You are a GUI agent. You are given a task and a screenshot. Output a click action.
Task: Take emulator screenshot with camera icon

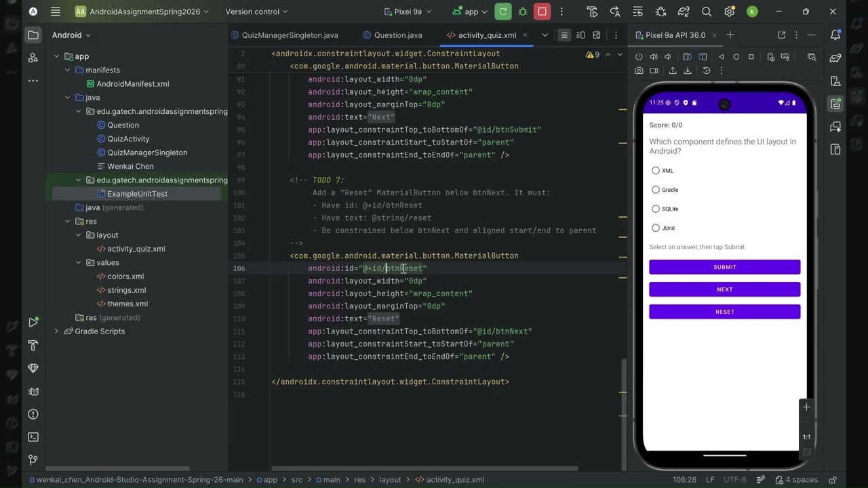tap(639, 70)
